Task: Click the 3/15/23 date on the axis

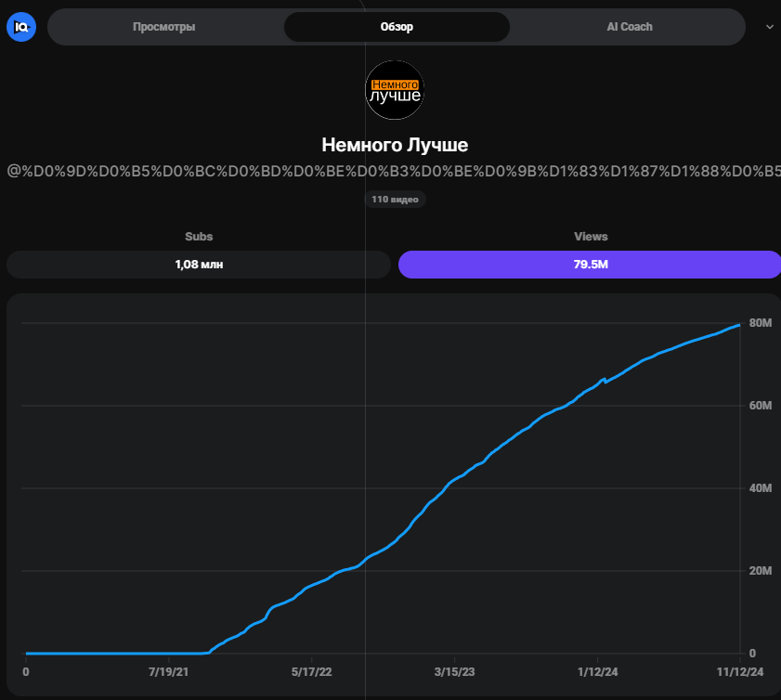Action: pyautogui.click(x=454, y=671)
